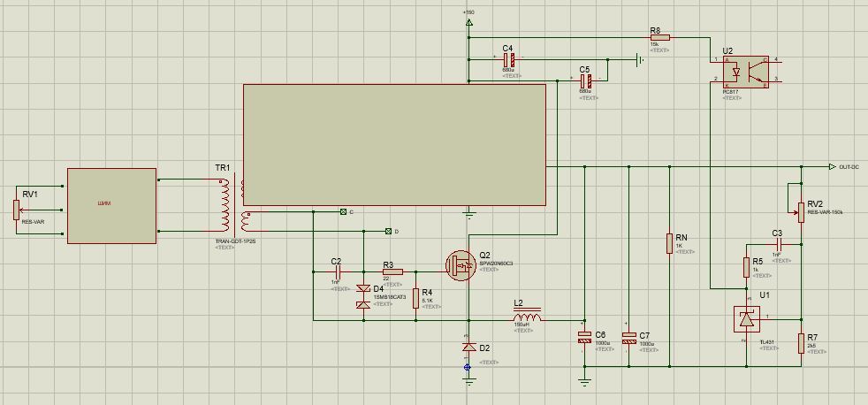Viewport: 868px width, 405px height.
Task: Click the 150uH value under L2
Action: pos(522,325)
